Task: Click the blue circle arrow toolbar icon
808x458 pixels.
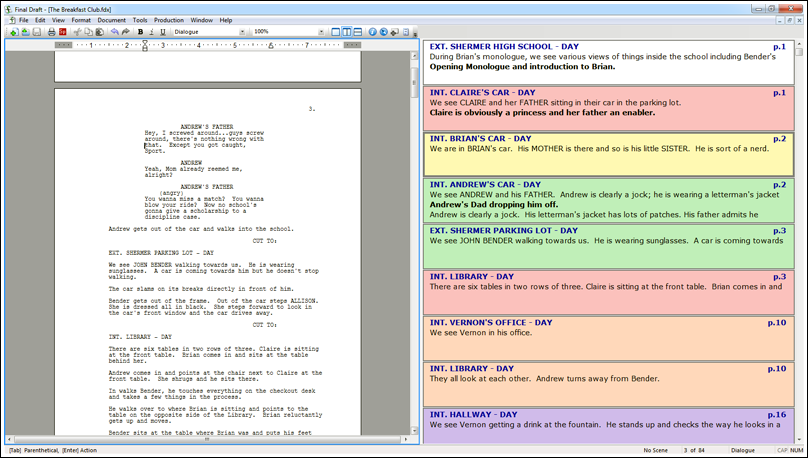Action: 383,32
